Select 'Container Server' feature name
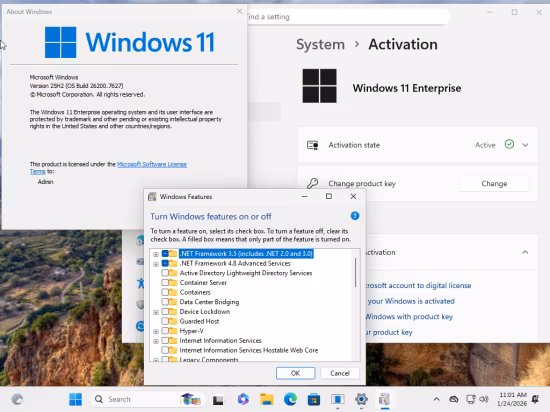This screenshot has height=412, width=550. (203, 283)
